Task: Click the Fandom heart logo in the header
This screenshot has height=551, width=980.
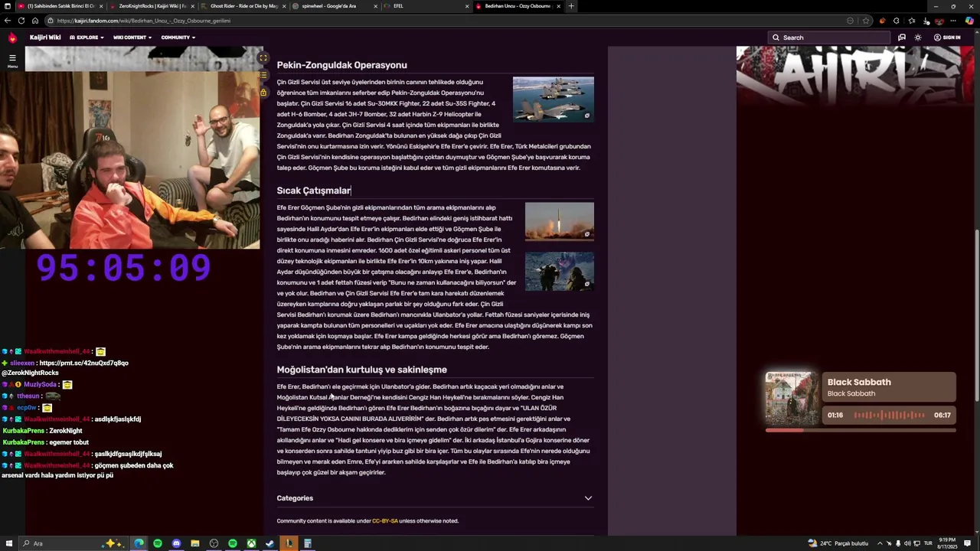Action: click(x=12, y=37)
